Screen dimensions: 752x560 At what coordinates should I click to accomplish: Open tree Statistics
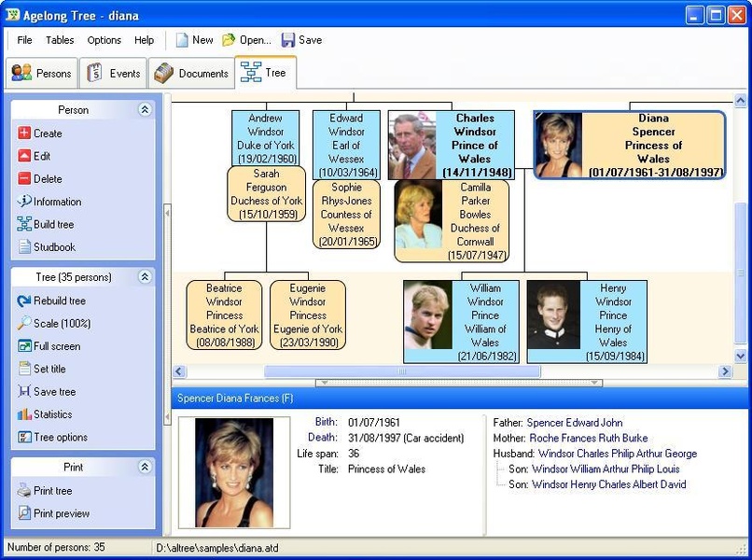click(45, 414)
